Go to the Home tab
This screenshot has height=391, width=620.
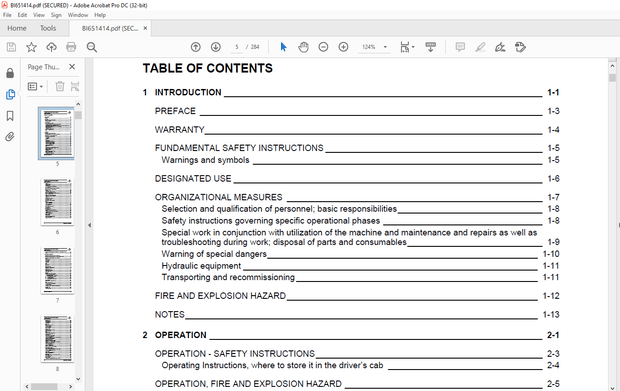[17, 28]
